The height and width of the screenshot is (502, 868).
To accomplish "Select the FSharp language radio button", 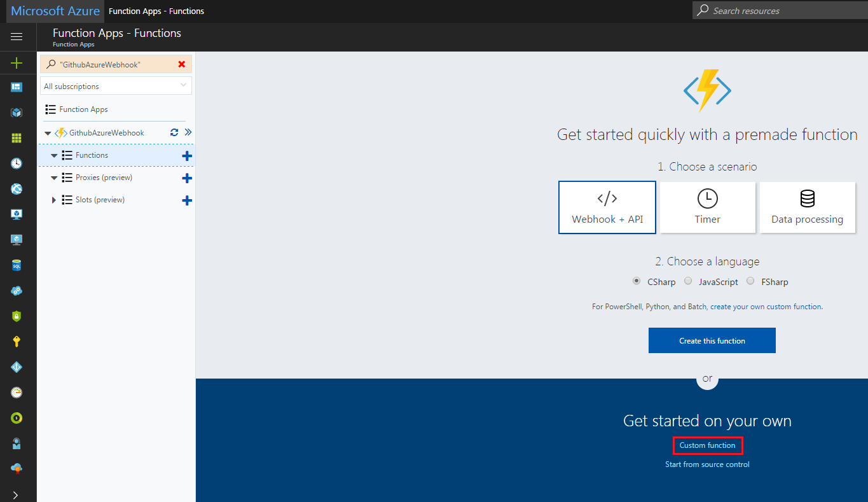I will pyautogui.click(x=750, y=281).
